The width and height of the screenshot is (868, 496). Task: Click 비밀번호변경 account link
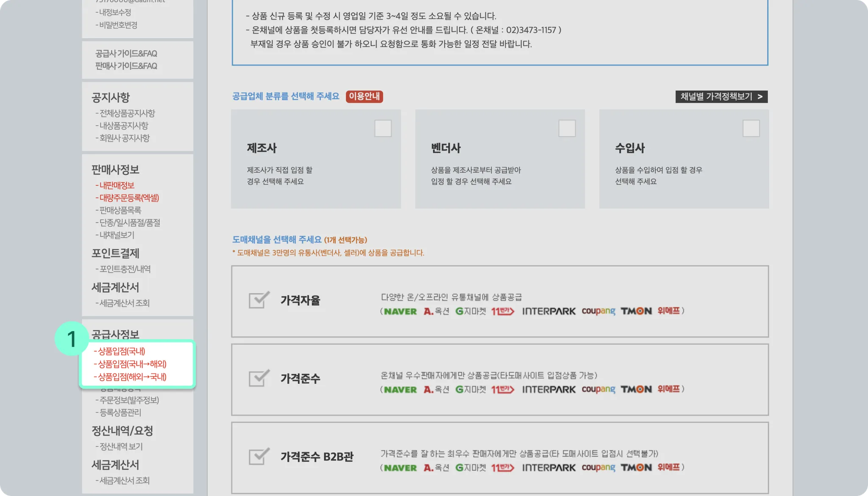click(x=118, y=25)
